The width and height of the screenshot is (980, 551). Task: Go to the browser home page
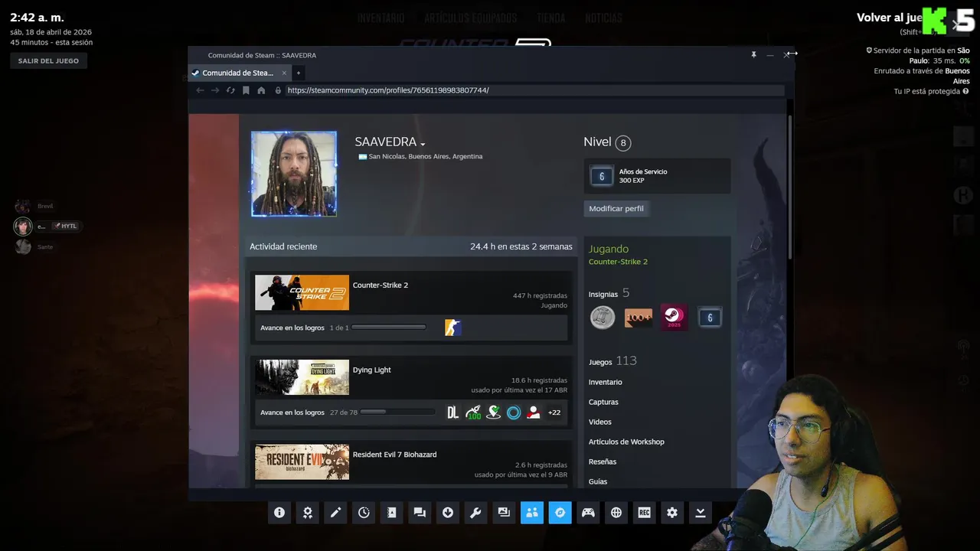click(x=261, y=90)
